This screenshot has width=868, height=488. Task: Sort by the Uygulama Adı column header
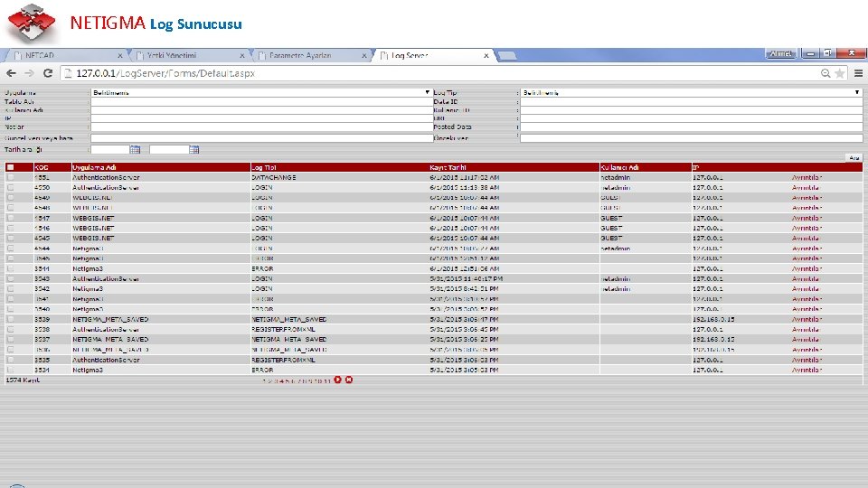pos(94,167)
